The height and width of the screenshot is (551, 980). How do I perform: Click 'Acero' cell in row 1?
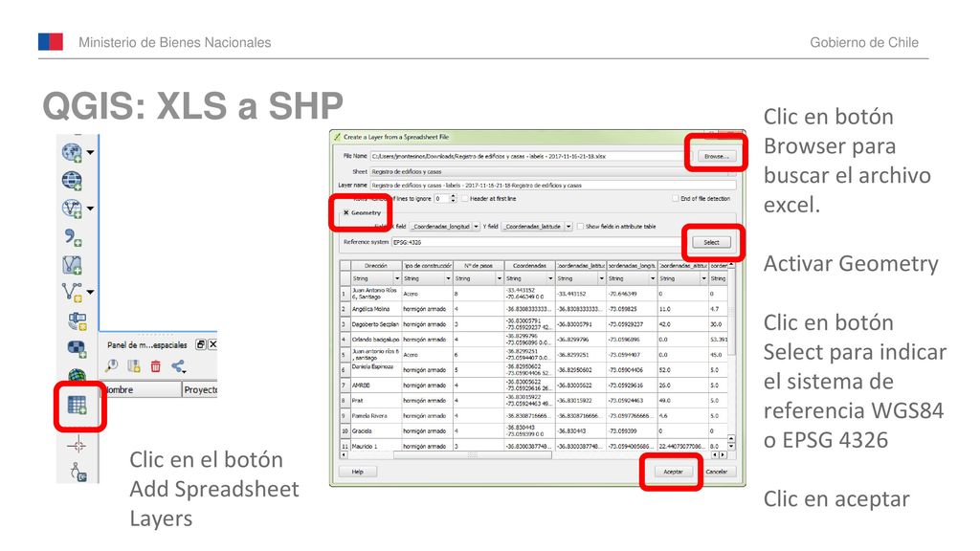[427, 294]
